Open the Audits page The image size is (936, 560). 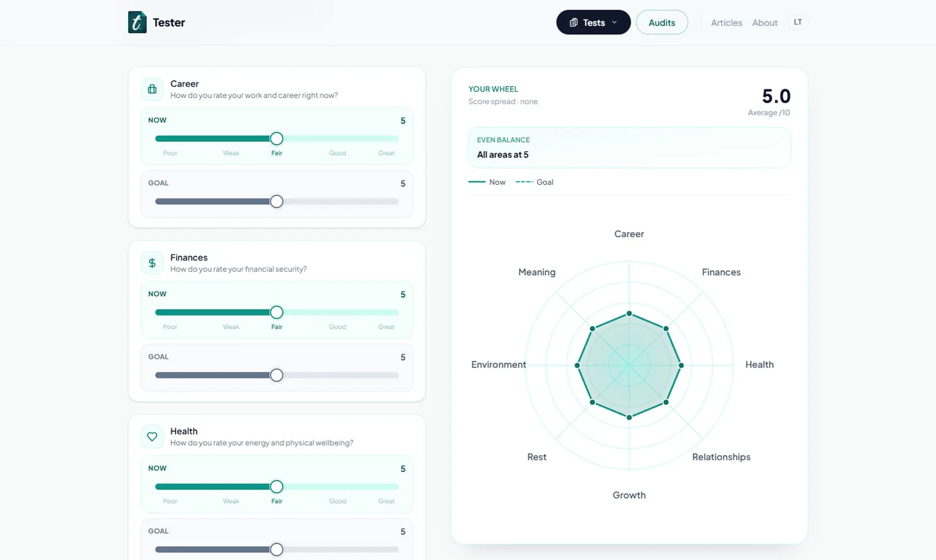661,23
